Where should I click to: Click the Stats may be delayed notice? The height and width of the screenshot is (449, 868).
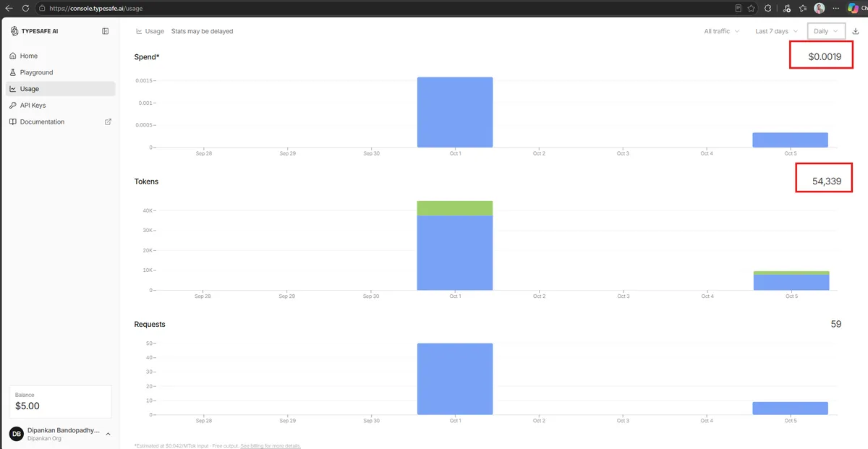pos(203,31)
